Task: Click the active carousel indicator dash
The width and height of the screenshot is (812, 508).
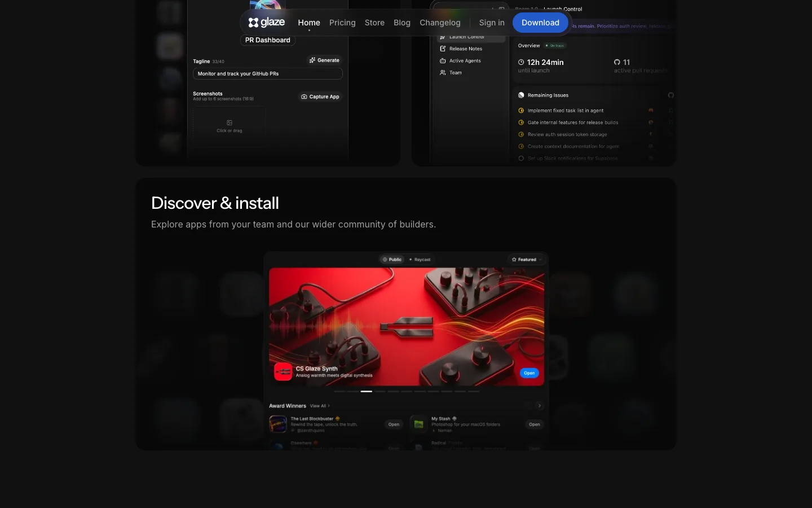Action: pos(367,391)
